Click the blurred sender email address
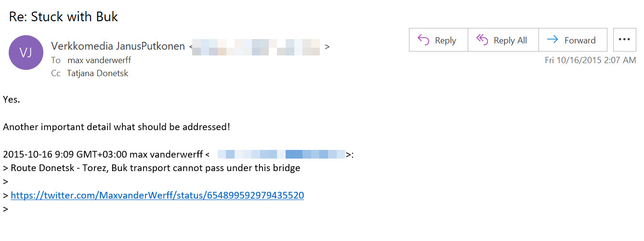The image size is (644, 241). [256, 47]
